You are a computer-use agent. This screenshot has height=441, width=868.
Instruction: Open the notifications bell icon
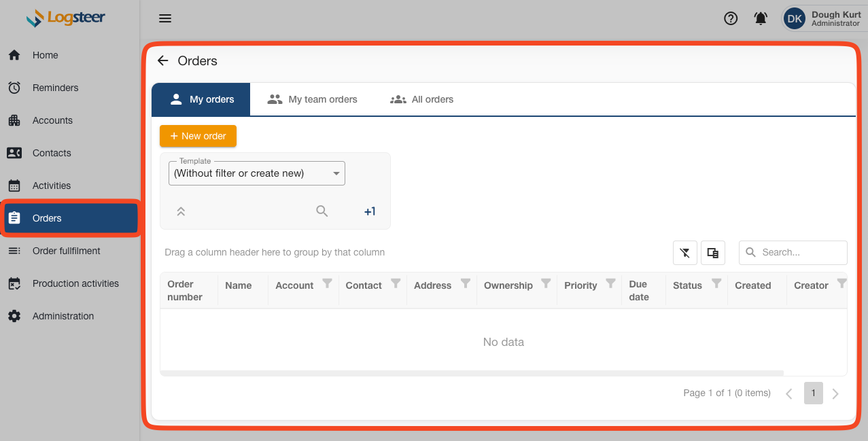(x=761, y=18)
